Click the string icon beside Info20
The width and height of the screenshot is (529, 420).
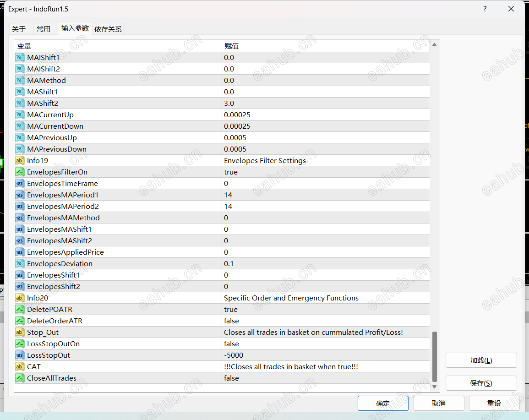click(x=20, y=298)
